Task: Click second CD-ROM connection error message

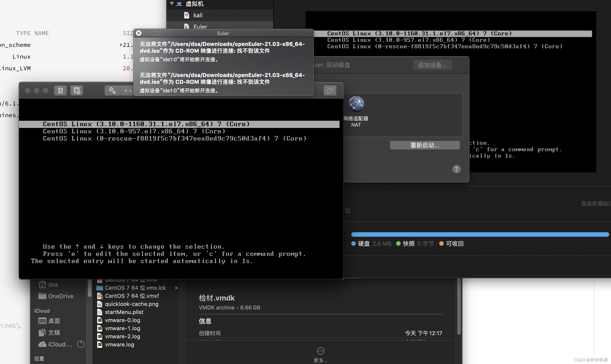Action: tap(222, 78)
